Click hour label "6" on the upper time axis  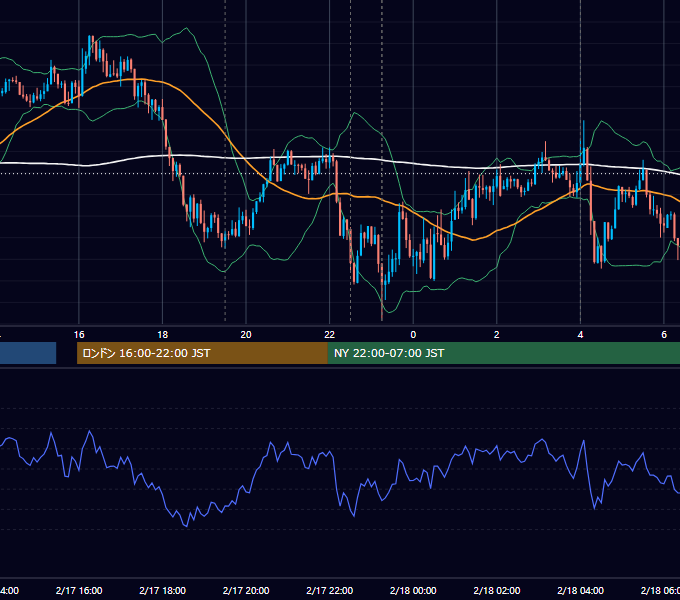click(x=664, y=335)
